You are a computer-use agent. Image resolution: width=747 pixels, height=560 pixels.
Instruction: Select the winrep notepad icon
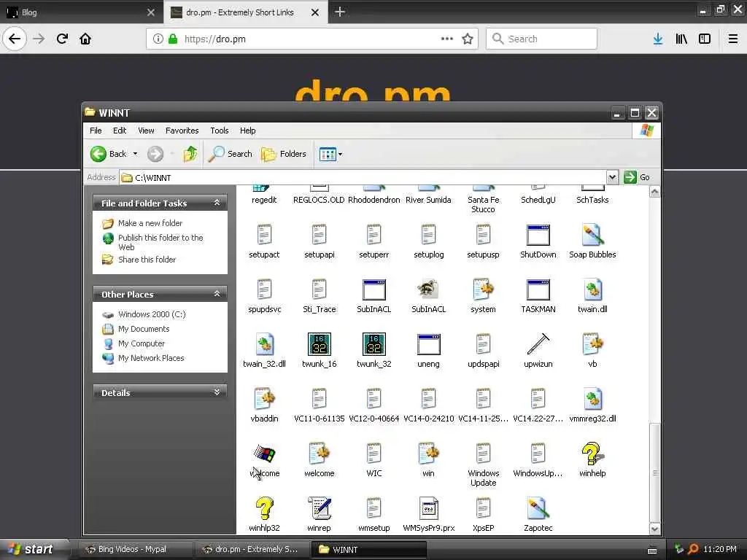pyautogui.click(x=320, y=508)
